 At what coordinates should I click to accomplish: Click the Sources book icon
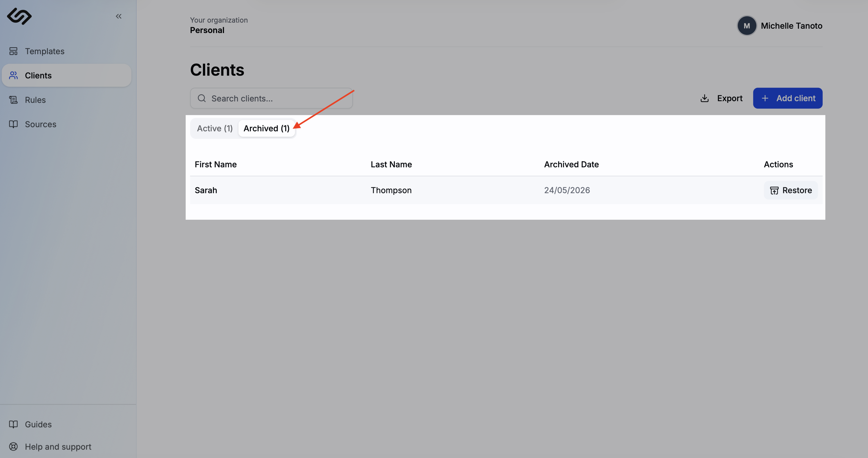[13, 124]
